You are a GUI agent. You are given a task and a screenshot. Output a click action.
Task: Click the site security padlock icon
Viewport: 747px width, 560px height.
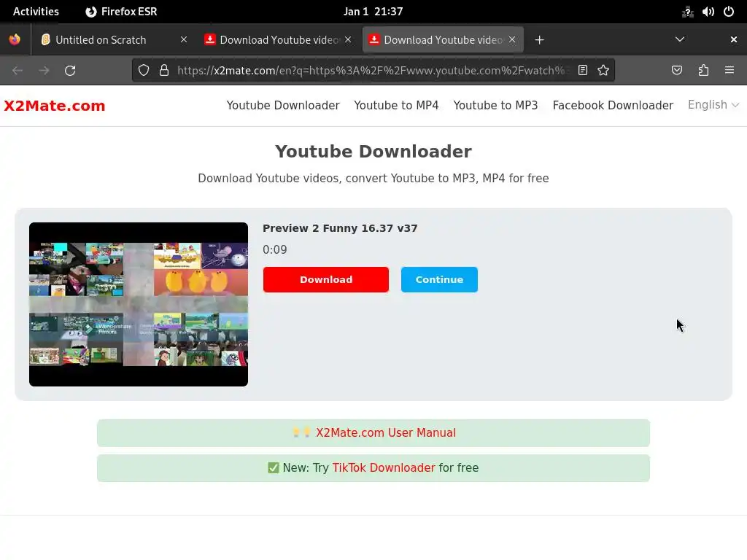[x=164, y=71]
